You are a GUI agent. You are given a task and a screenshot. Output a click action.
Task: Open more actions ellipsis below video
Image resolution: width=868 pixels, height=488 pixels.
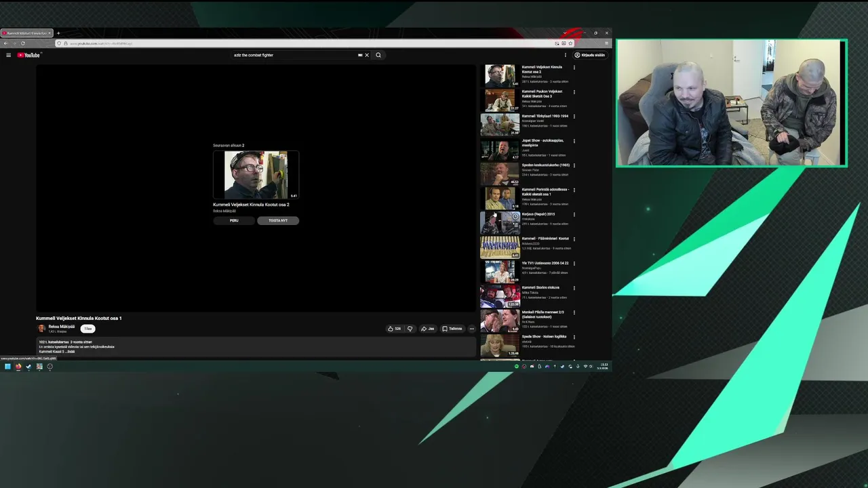(x=472, y=329)
